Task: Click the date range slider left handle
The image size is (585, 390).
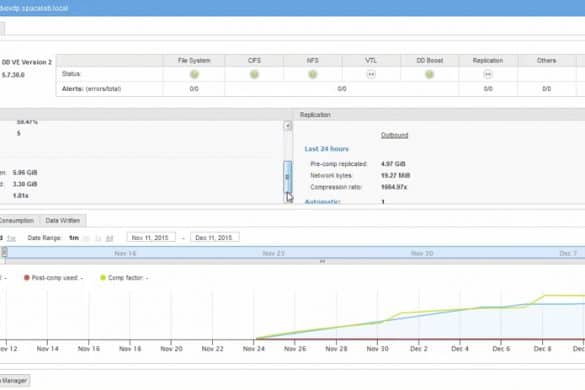Action: click(x=4, y=252)
